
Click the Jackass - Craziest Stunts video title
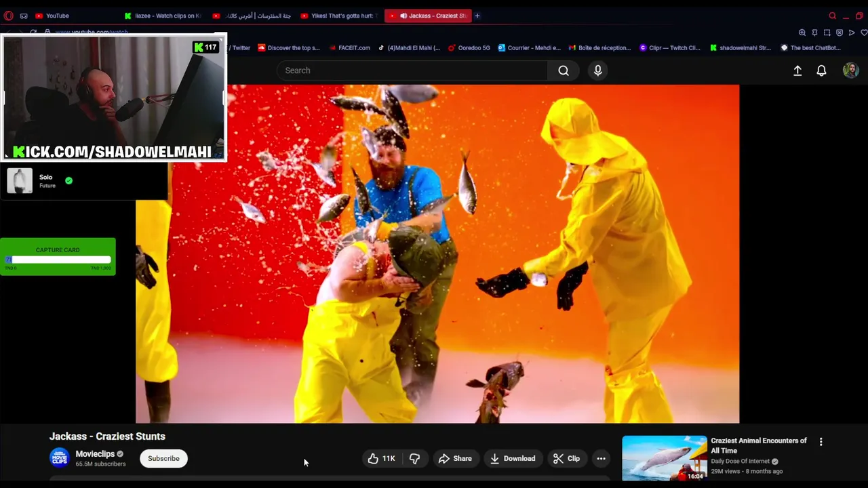107,436
